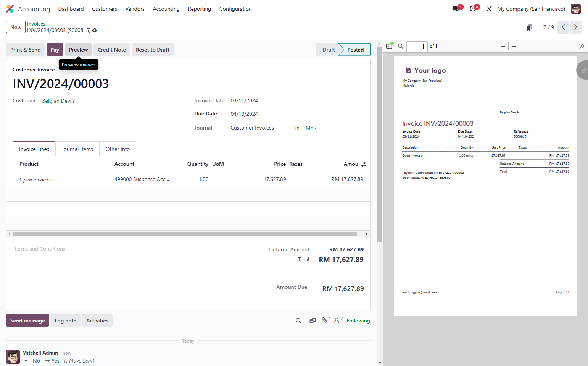
Task: Search messages in chatter magnifier icon
Action: (298, 321)
